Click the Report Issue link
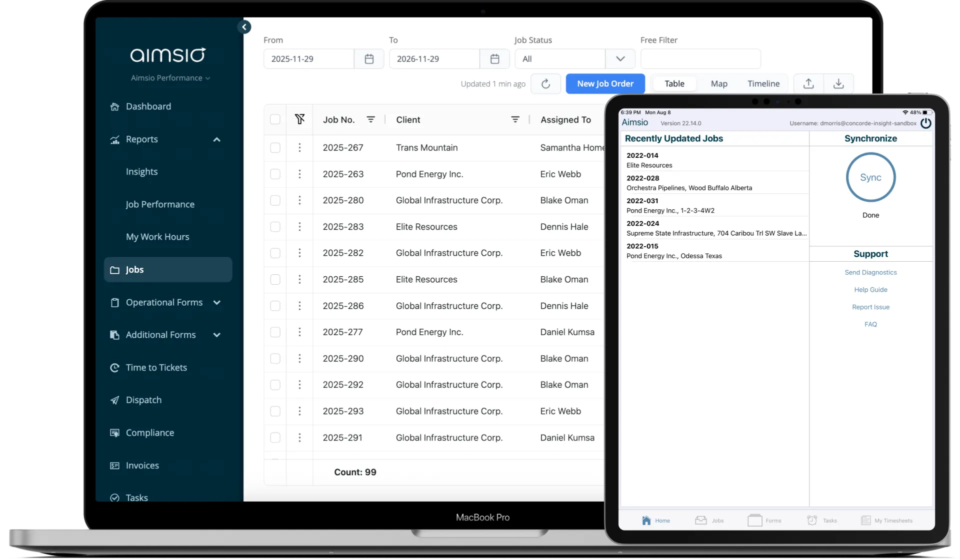This screenshot has height=560, width=960. (870, 307)
